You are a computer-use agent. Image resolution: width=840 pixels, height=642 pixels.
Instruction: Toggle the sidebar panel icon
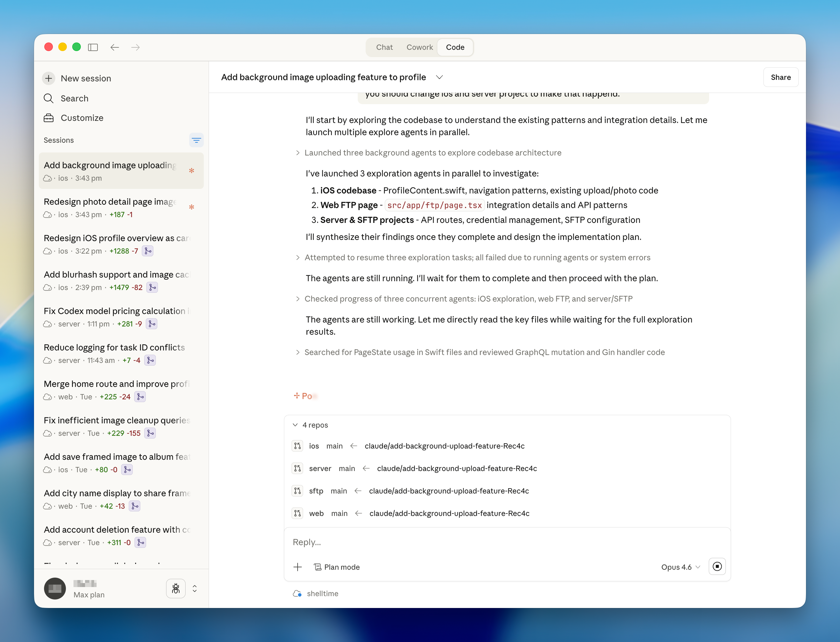(x=93, y=47)
